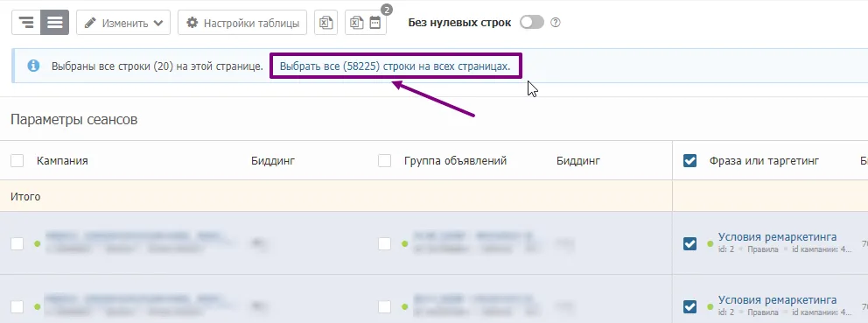Open the Изменить dropdown
868x323 pixels.
coord(122,23)
